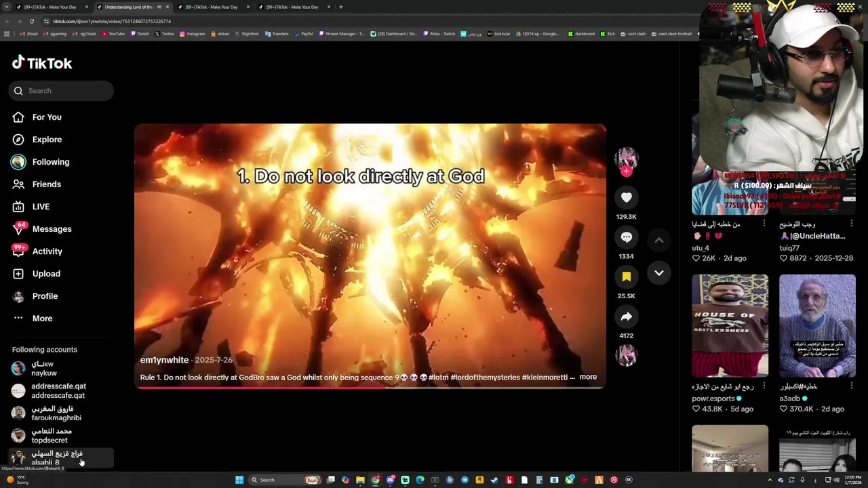Screen dimensions: 868x488
Task: Share the video with the arrow icon
Action: point(626,317)
